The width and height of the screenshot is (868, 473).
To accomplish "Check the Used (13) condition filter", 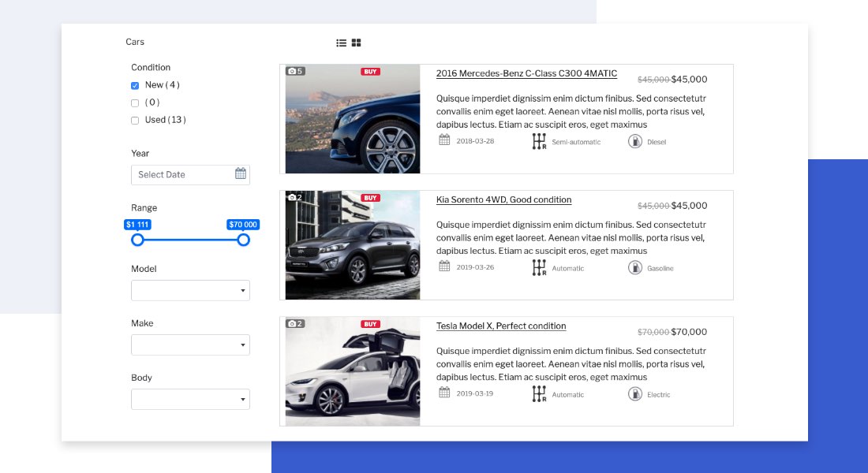I will 135,120.
